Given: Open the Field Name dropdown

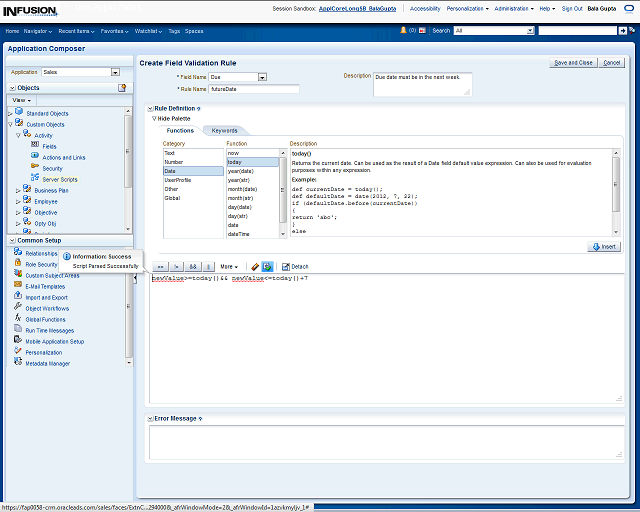Looking at the screenshot, I should 262,77.
